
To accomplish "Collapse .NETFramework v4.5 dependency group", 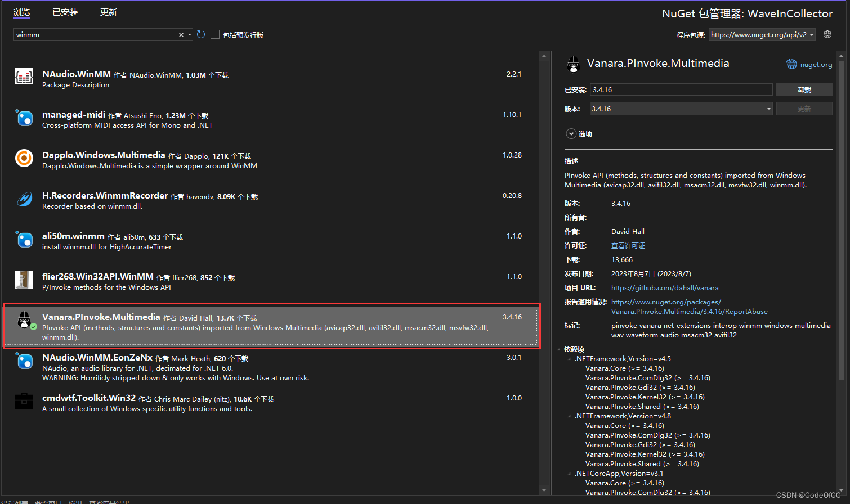I will [570, 359].
